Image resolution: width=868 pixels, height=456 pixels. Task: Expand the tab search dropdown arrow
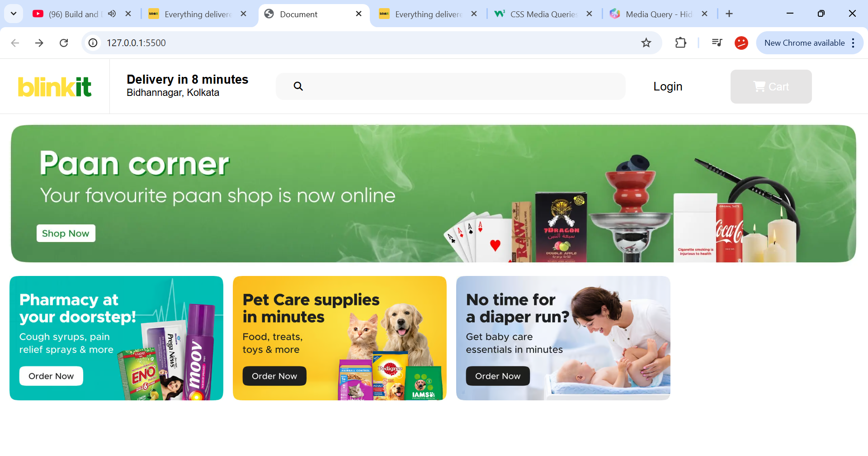click(14, 14)
